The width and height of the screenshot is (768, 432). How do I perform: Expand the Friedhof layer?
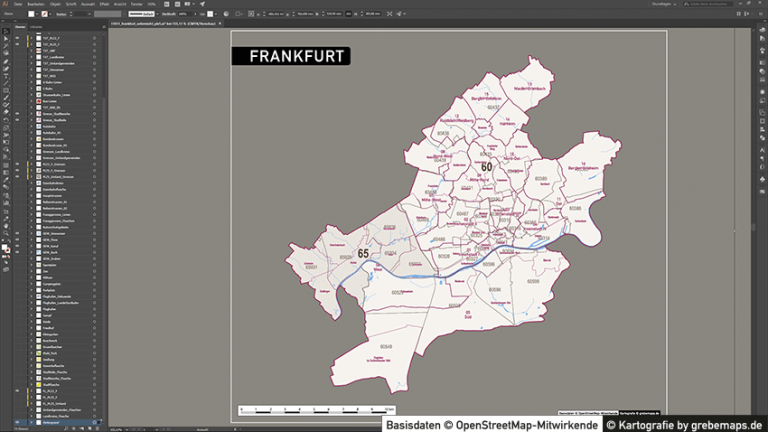[x=32, y=328]
